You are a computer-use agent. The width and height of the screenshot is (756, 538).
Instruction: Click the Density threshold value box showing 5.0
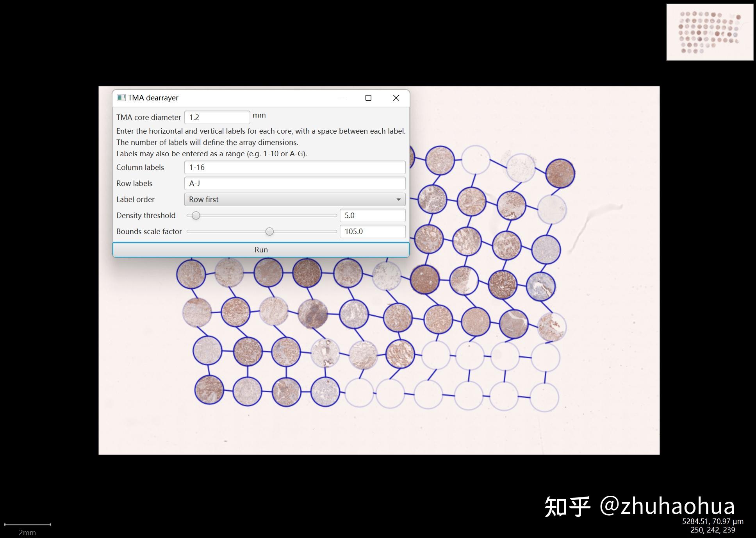[373, 215]
